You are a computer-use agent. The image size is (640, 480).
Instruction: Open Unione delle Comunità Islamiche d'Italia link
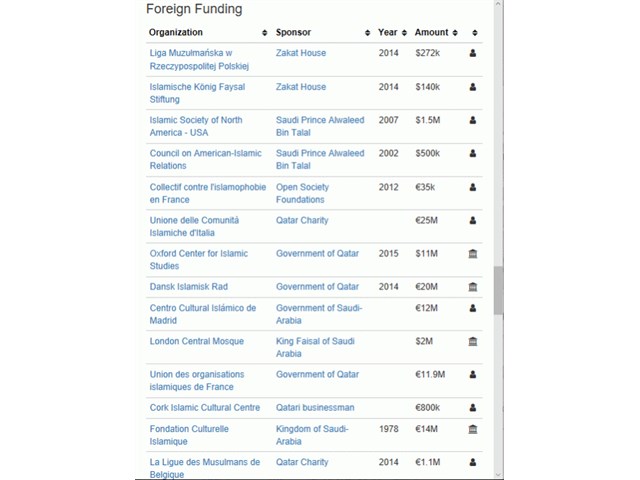pyautogui.click(x=194, y=227)
